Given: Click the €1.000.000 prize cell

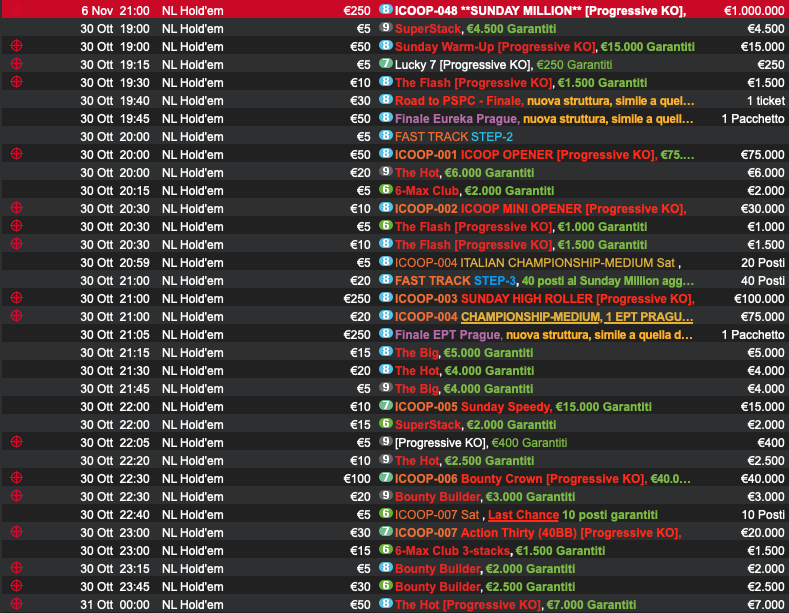Looking at the screenshot, I should click(x=754, y=11).
